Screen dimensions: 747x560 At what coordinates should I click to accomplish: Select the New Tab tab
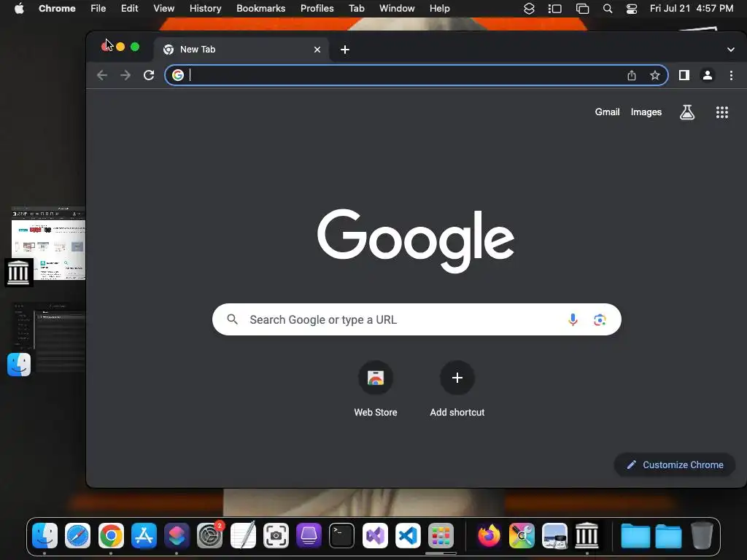241,50
